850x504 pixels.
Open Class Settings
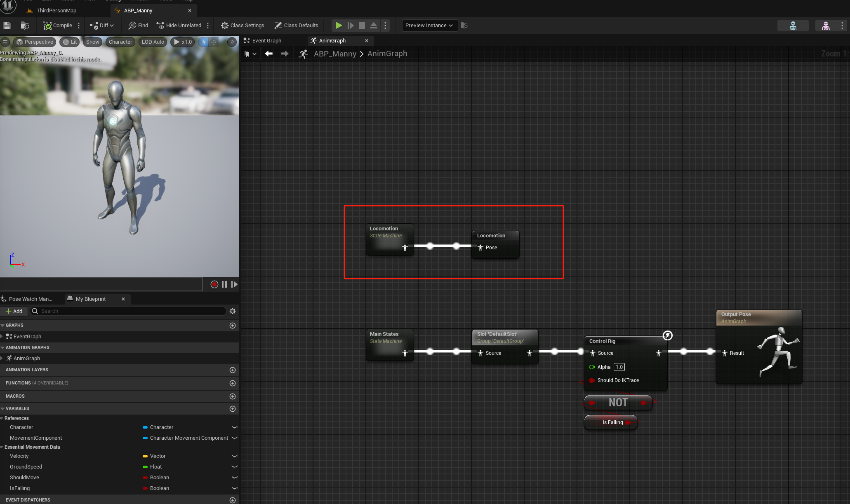click(243, 26)
